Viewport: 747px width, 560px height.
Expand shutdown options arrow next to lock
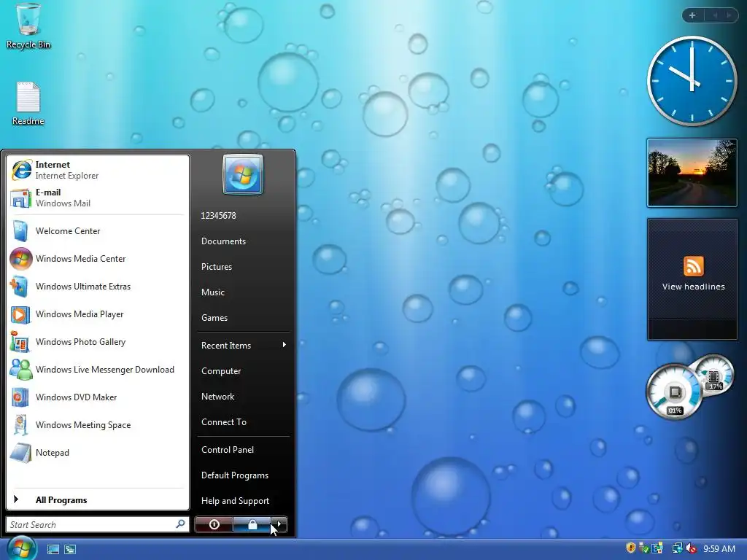click(279, 524)
